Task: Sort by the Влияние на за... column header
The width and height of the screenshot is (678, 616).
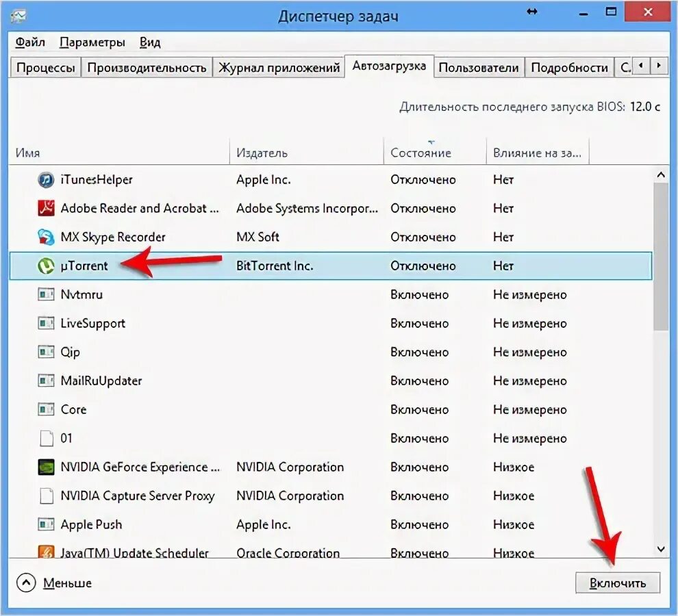Action: 538,152
